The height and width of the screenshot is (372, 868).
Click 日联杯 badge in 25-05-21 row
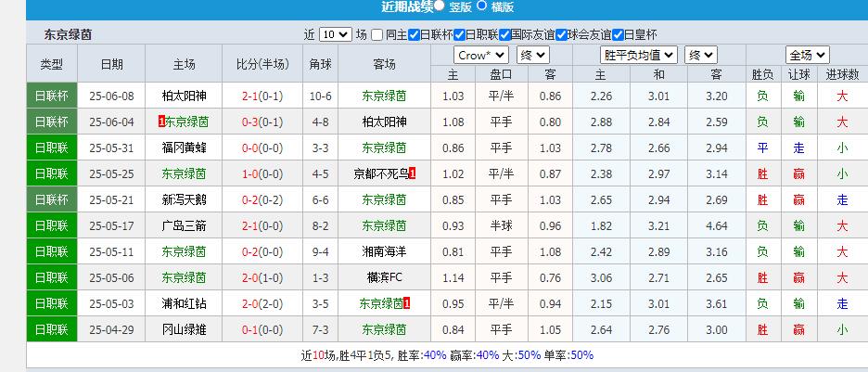pos(51,199)
